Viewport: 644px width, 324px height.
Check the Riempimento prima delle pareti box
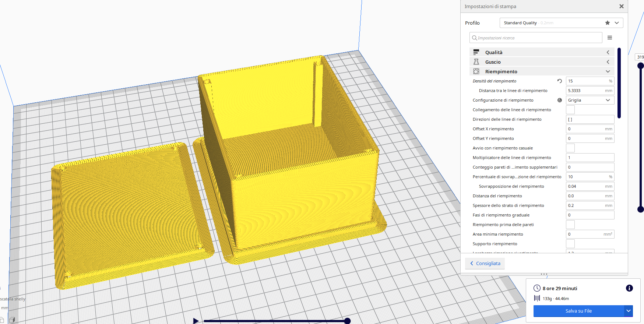[x=570, y=225]
